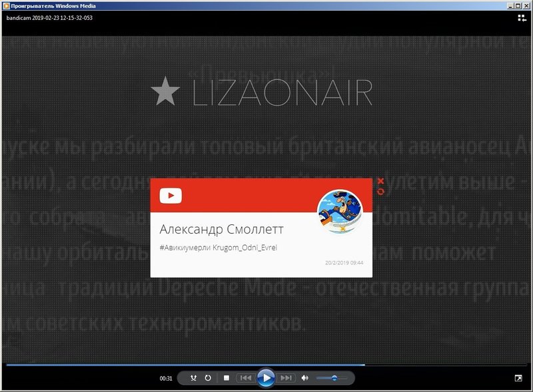Click the Windows Media Player title bar icon
533x392 pixels.
point(6,6)
